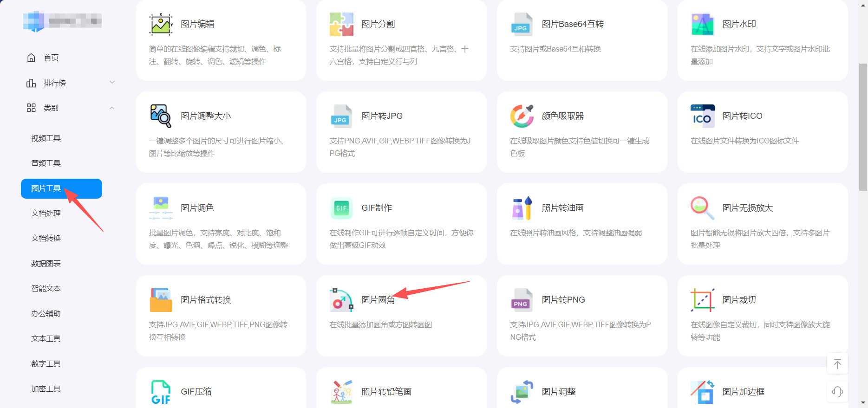Image resolution: width=868 pixels, height=408 pixels.
Task: Click the back-to-top arrow button
Action: (x=837, y=364)
